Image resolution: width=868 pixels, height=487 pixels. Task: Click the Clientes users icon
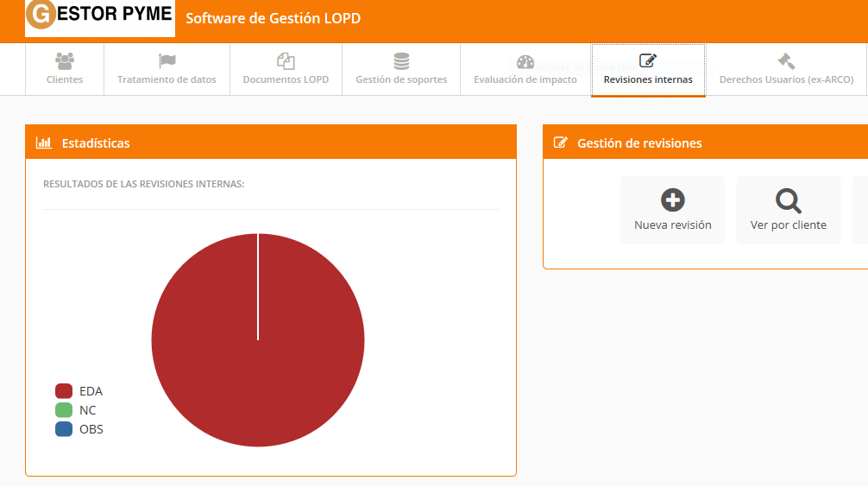point(65,60)
